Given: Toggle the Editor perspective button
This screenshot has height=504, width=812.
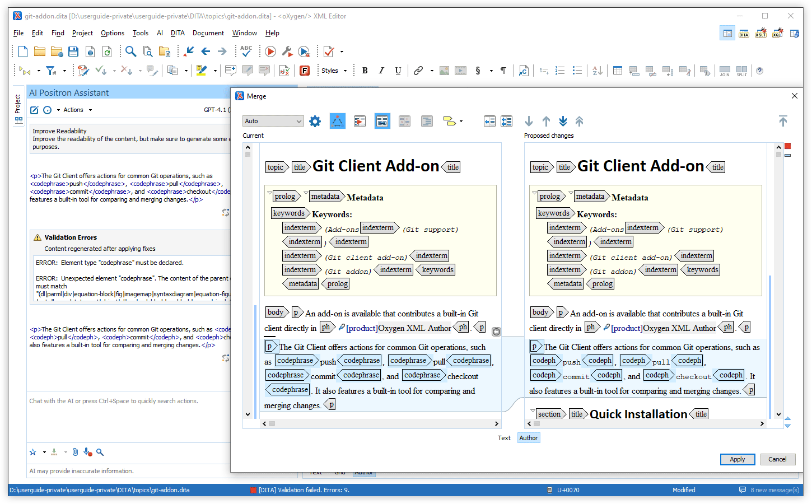Looking at the screenshot, I should click(727, 34).
